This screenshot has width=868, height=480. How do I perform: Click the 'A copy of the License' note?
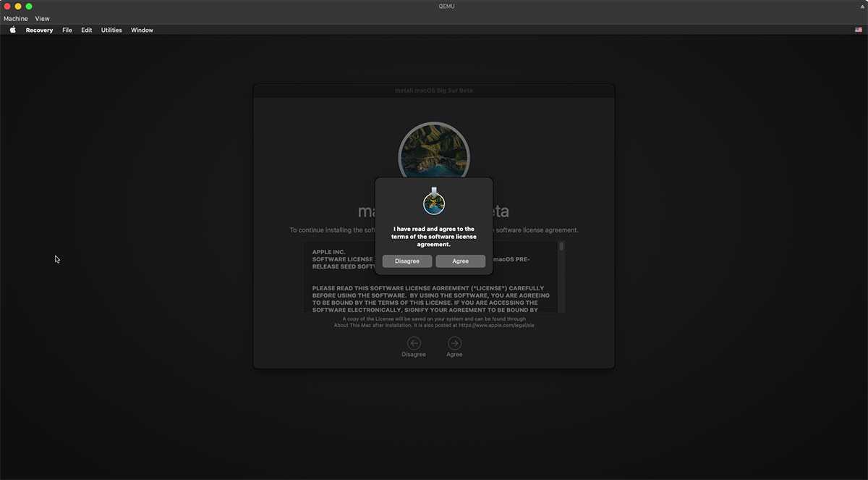[x=434, y=322]
